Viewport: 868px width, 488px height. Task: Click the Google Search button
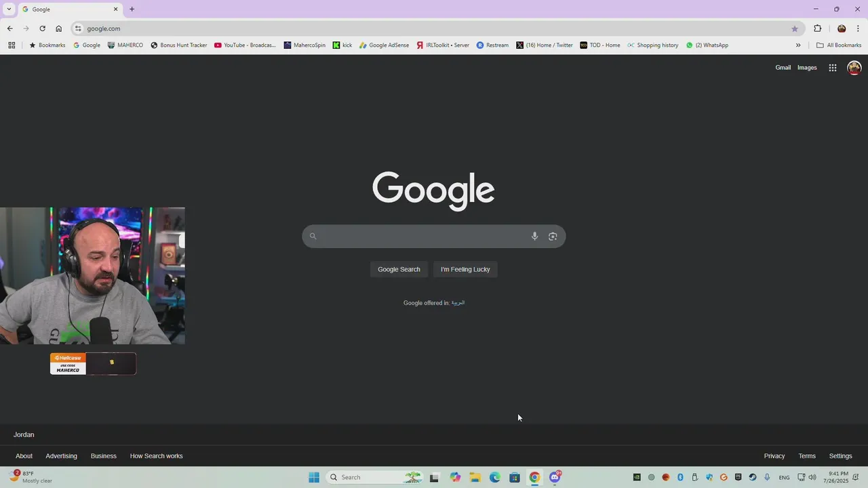tap(399, 269)
